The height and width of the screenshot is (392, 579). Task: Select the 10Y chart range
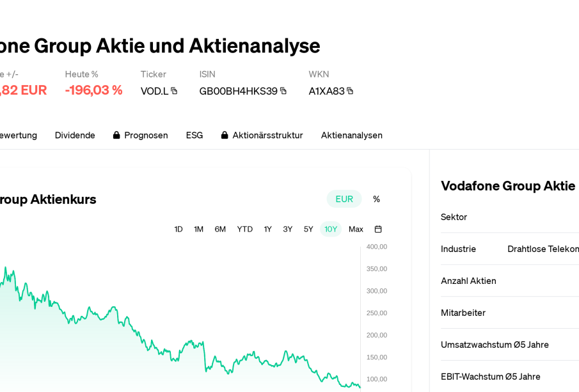pos(331,229)
